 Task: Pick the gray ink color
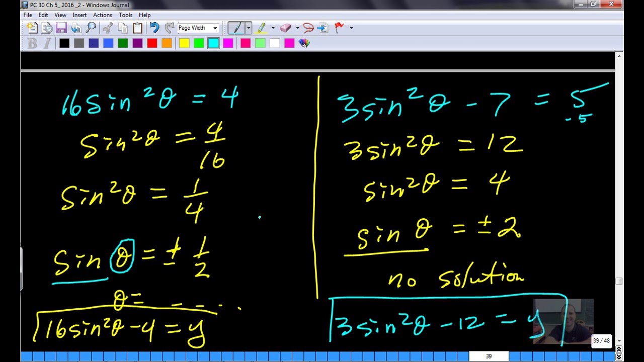coord(79,43)
